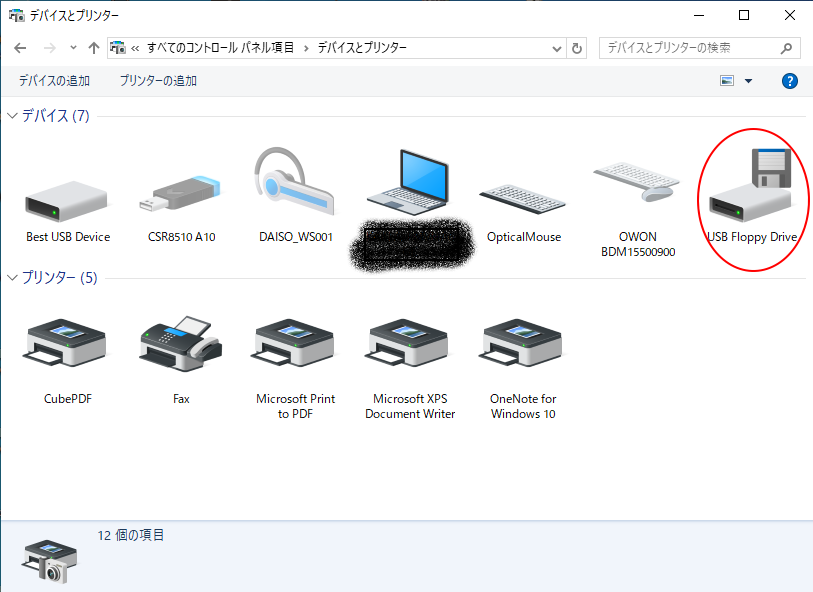Open the view options dropdown arrow

(x=748, y=81)
